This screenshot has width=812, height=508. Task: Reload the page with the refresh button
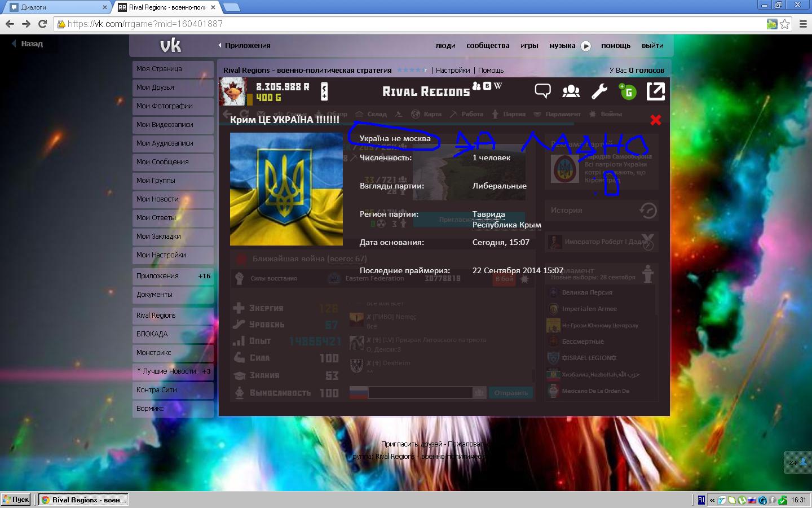pyautogui.click(x=42, y=24)
